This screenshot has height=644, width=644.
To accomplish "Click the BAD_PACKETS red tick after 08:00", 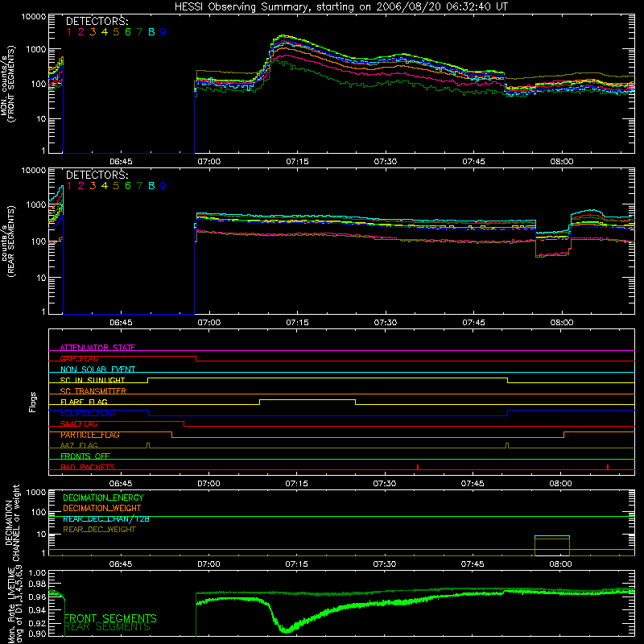I will pyautogui.click(x=608, y=467).
